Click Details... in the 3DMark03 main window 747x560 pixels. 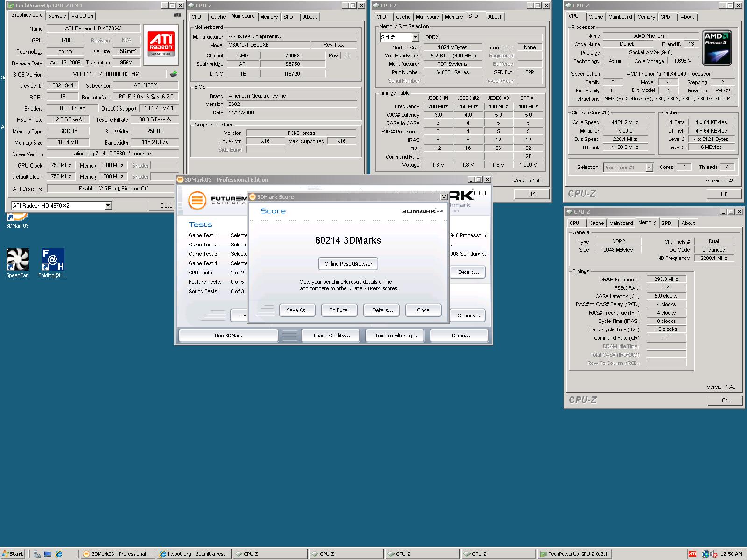468,272
